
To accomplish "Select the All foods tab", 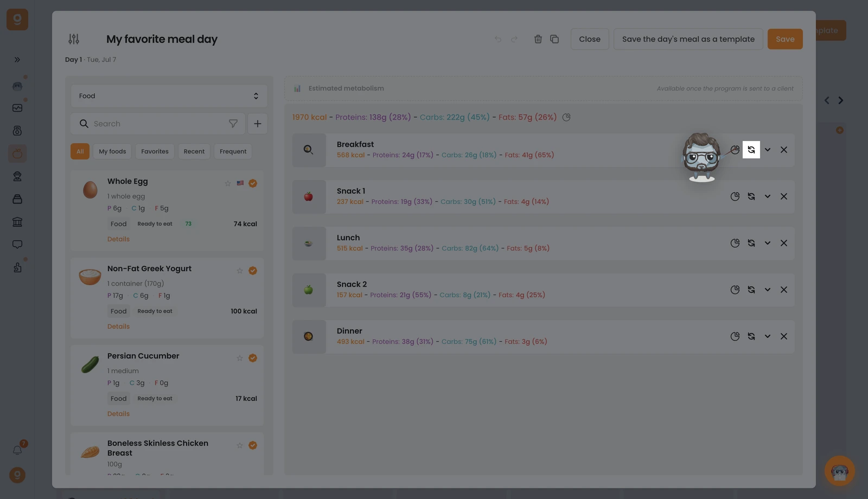I will click(x=80, y=151).
